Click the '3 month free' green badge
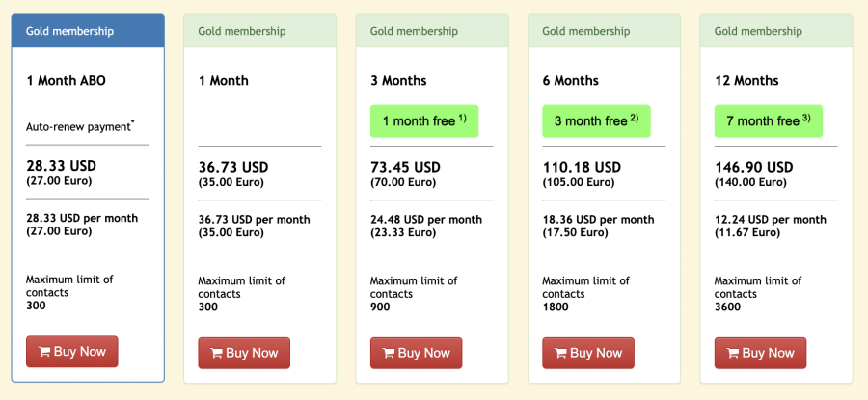 pyautogui.click(x=596, y=121)
